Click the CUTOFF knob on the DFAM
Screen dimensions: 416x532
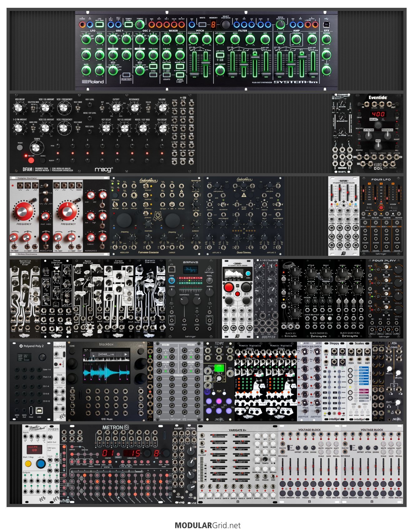click(116, 108)
